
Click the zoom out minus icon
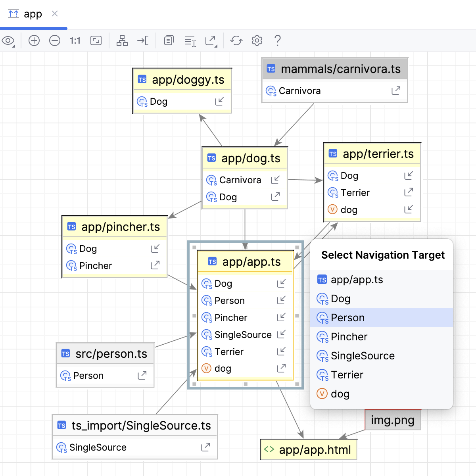coord(55,40)
